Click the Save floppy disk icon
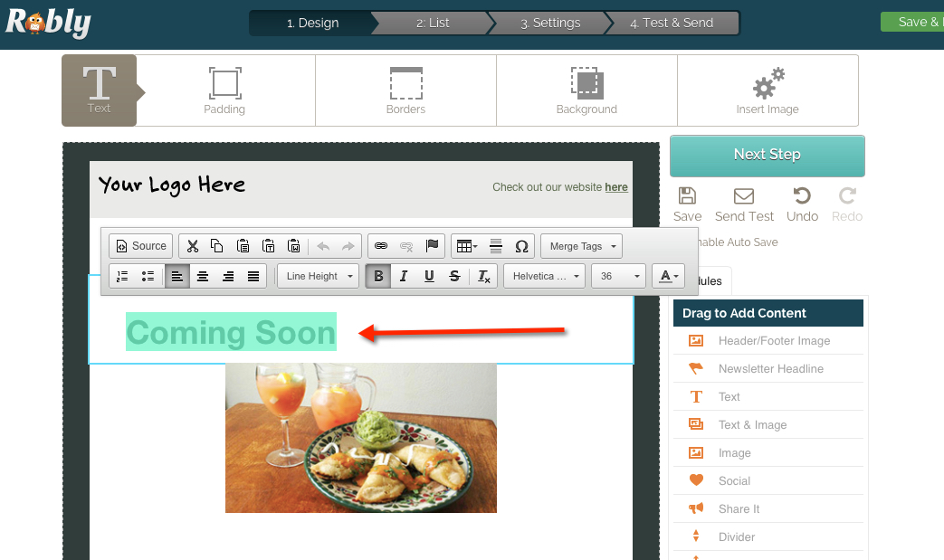 coord(687,196)
